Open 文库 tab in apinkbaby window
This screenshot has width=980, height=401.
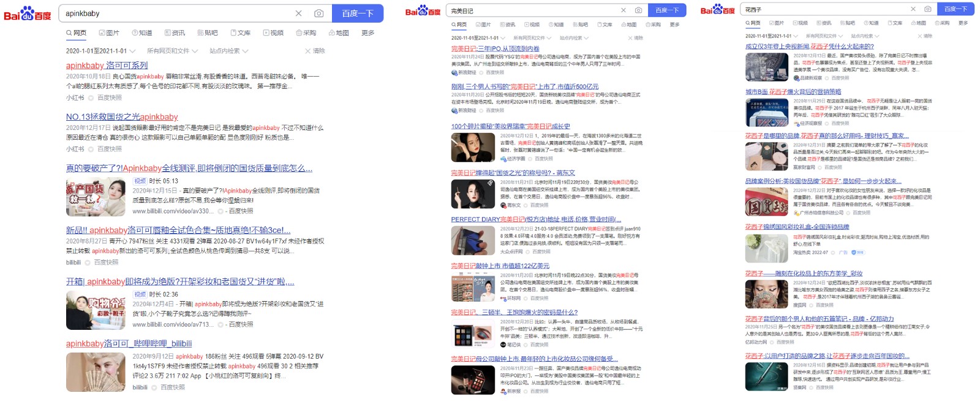coord(240,33)
